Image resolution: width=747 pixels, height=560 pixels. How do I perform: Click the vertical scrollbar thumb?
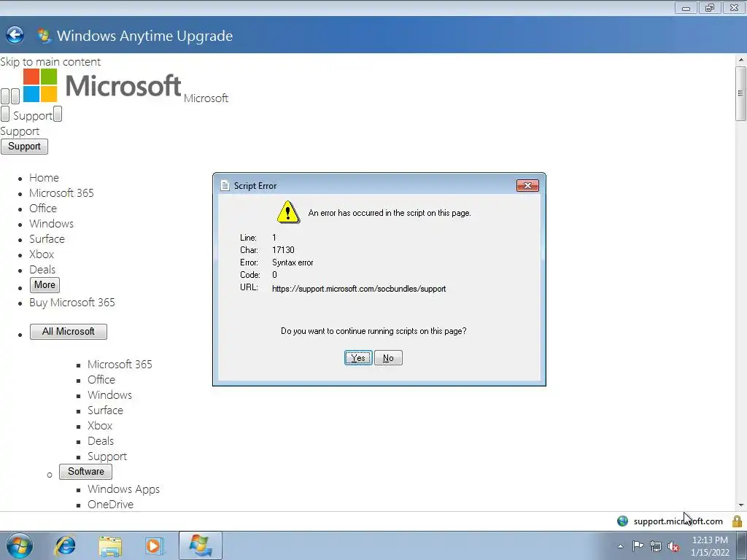pyautogui.click(x=741, y=93)
